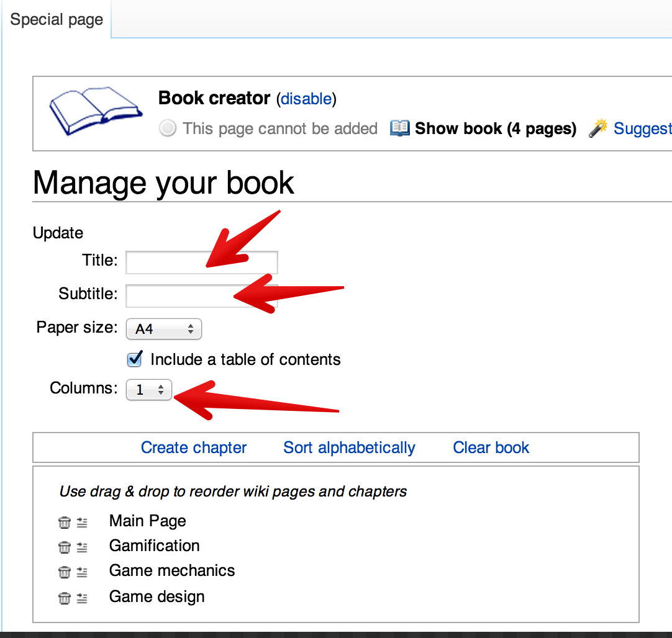The image size is (672, 638).
Task: Select the 'This page cannot be added' radio button
Action: 167,128
